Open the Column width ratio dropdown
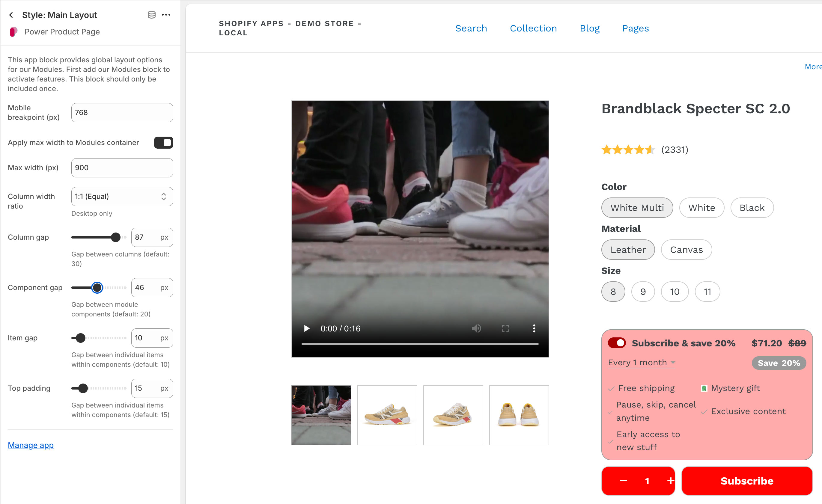822x504 pixels. [122, 197]
